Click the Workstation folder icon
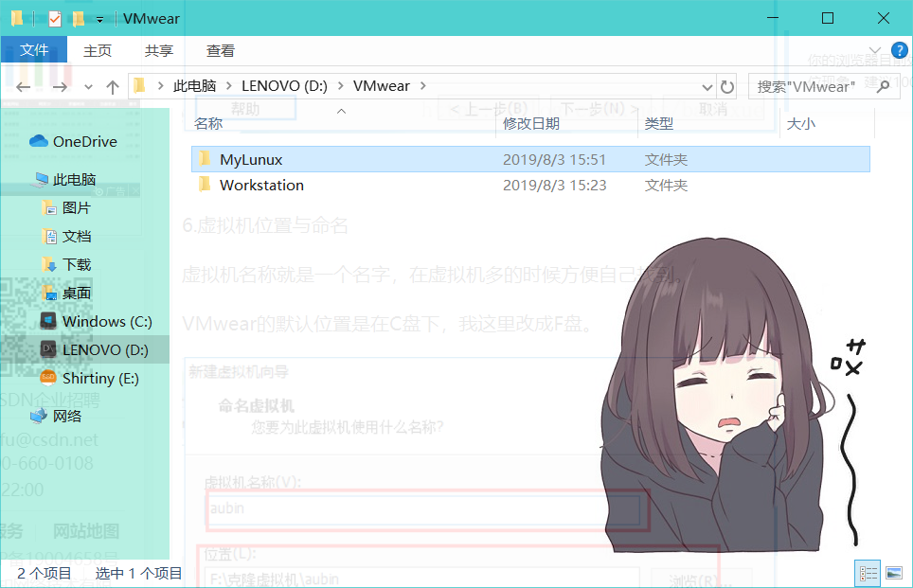 (x=205, y=184)
